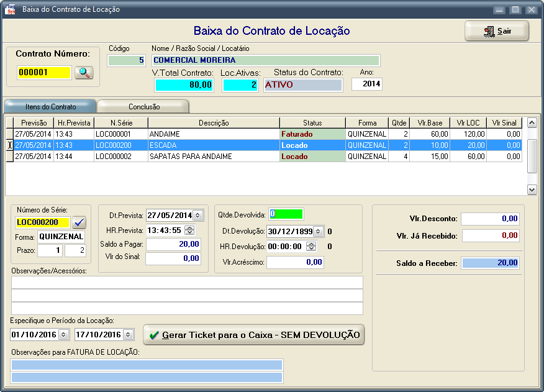The image size is (544, 392).
Task: Click the Forma QUINZENAL field
Action: (x=61, y=237)
